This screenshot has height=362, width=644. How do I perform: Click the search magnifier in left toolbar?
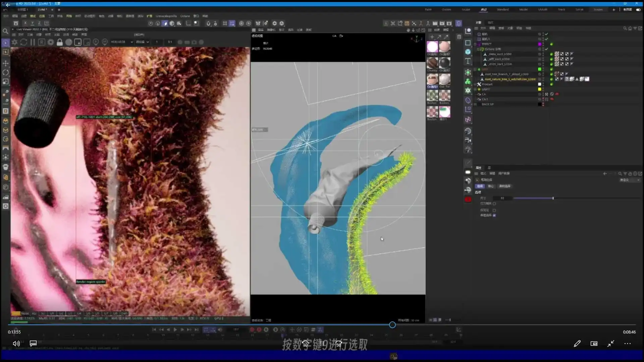(x=5, y=32)
